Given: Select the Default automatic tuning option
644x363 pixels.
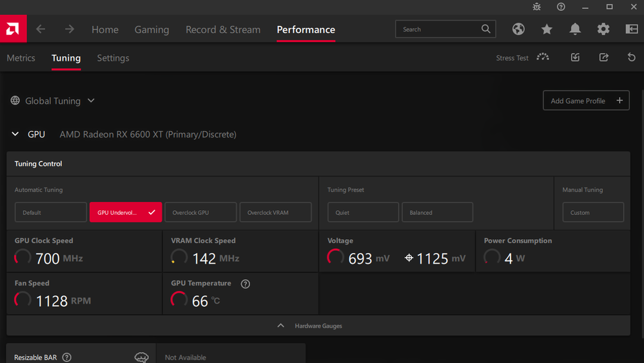Looking at the screenshot, I should 51,212.
